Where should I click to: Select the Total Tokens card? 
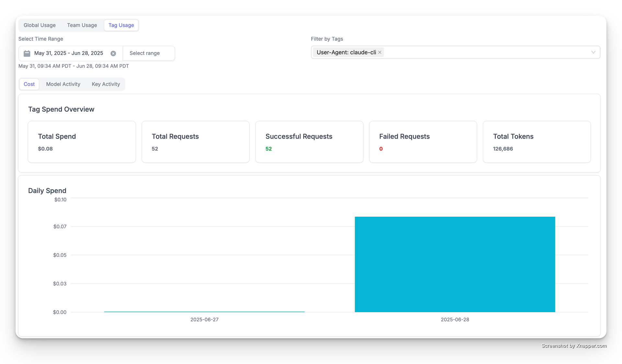pos(537,142)
